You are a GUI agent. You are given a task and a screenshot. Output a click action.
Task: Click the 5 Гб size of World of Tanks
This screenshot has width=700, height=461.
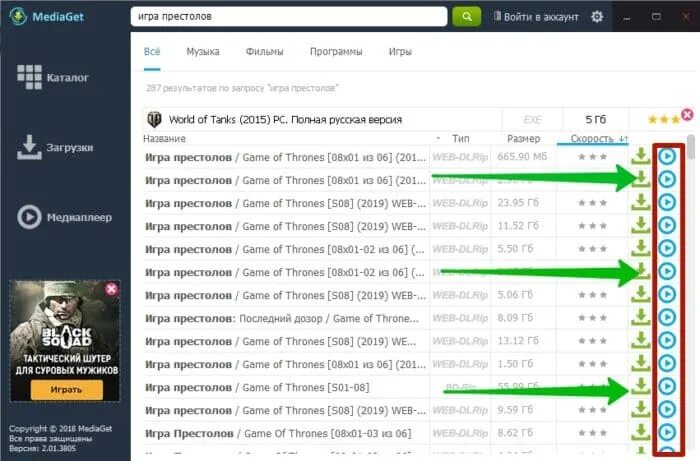pos(596,120)
